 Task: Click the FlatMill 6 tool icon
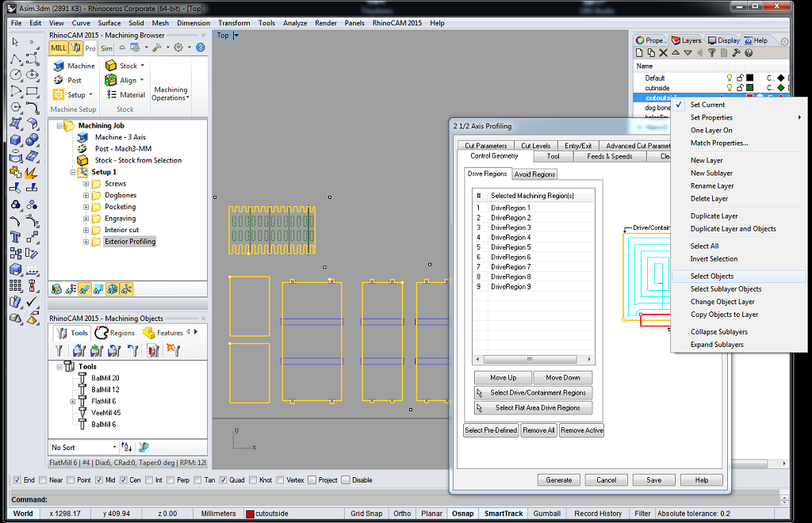(x=82, y=401)
